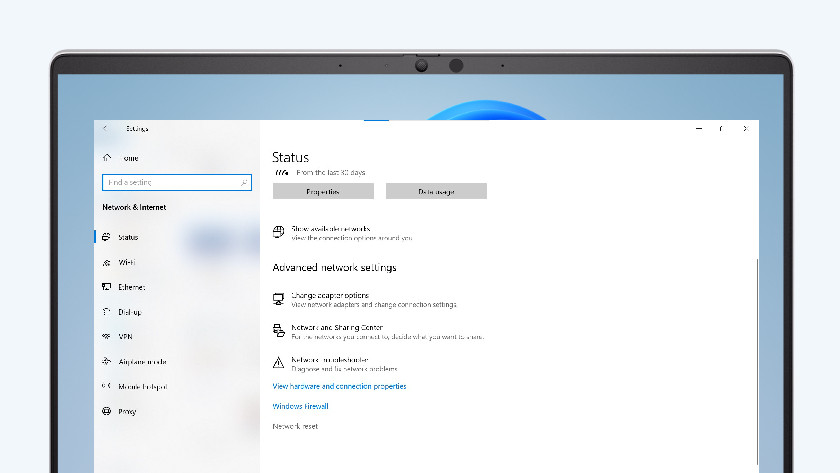This screenshot has width=840, height=473.
Task: Open the Windows Firewall link
Action: (x=300, y=406)
